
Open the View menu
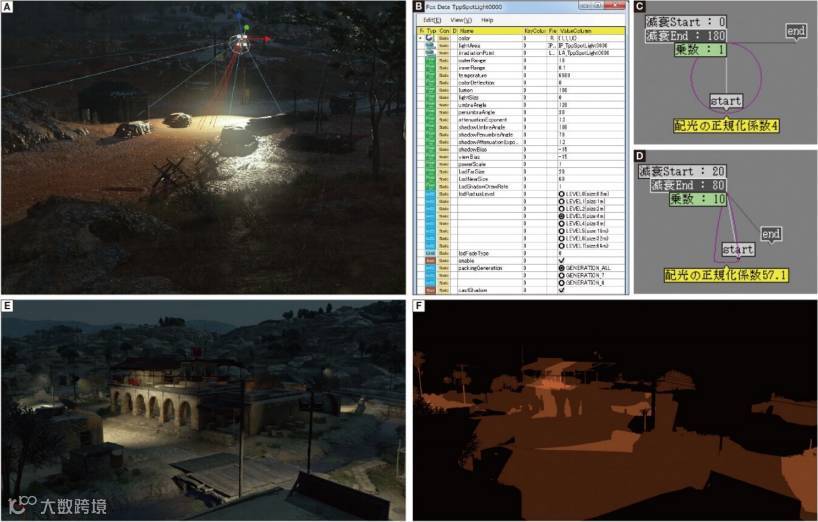click(x=461, y=20)
